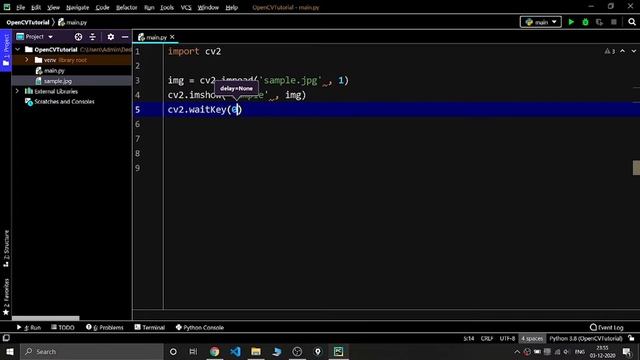Open the Project side tool window button
The image size is (640, 360).
(x=6, y=50)
